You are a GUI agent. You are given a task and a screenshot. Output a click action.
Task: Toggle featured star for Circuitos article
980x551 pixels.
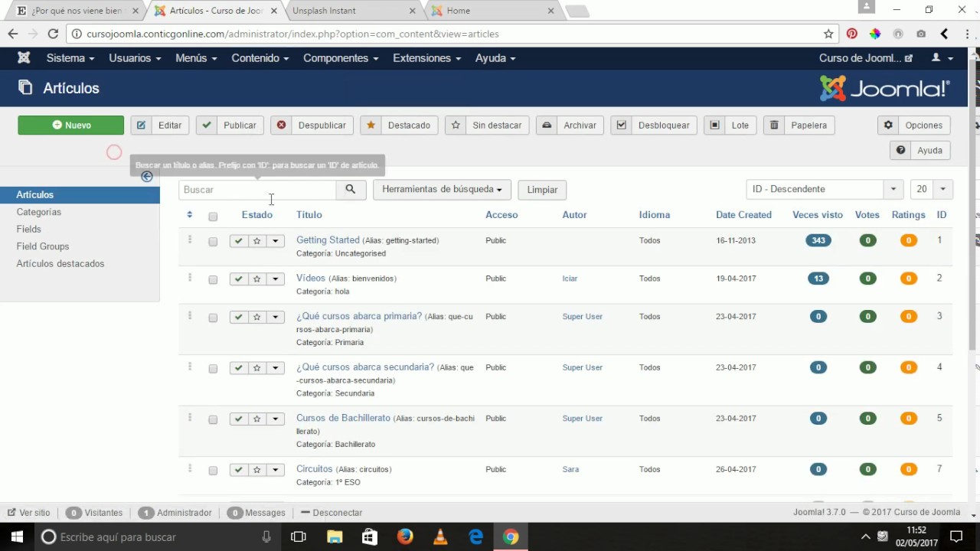pos(257,470)
